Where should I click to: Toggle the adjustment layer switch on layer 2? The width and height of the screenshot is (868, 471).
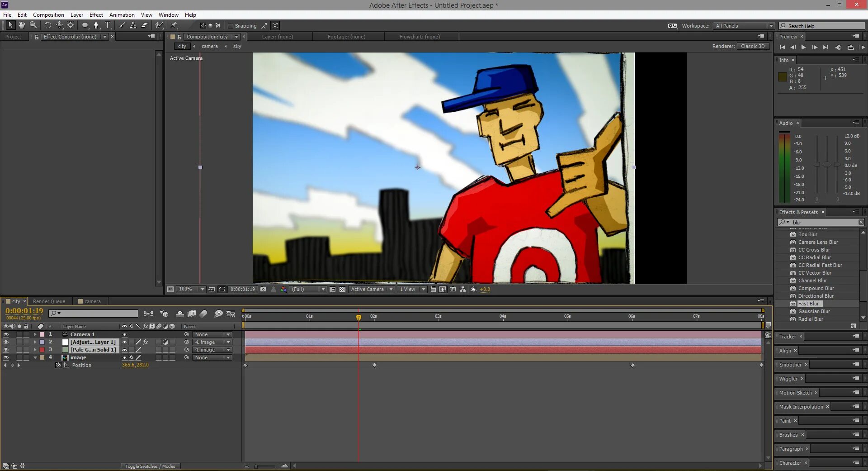(x=165, y=342)
